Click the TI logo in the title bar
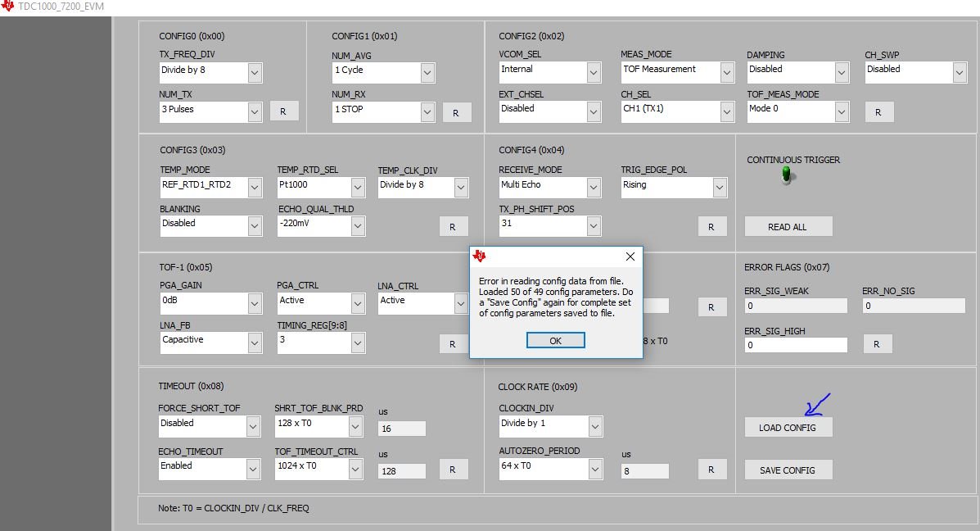This screenshot has height=531, width=980. coord(7,6)
